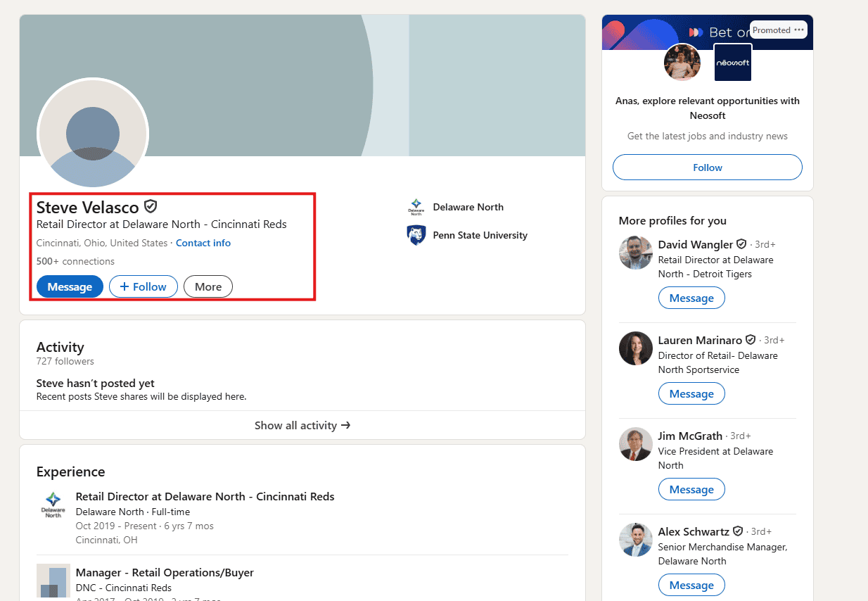Click the Penn State University logo
The image size is (868, 601).
pos(416,235)
